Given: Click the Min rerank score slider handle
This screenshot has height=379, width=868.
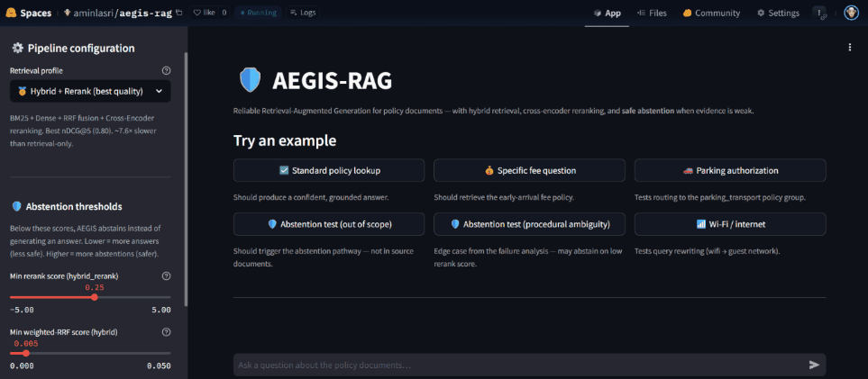Looking at the screenshot, I should (x=94, y=297).
